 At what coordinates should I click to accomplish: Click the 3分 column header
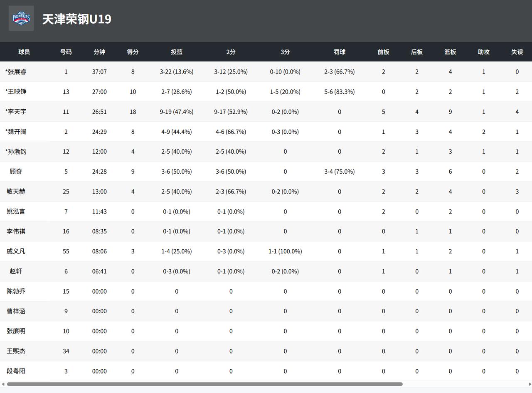point(285,52)
